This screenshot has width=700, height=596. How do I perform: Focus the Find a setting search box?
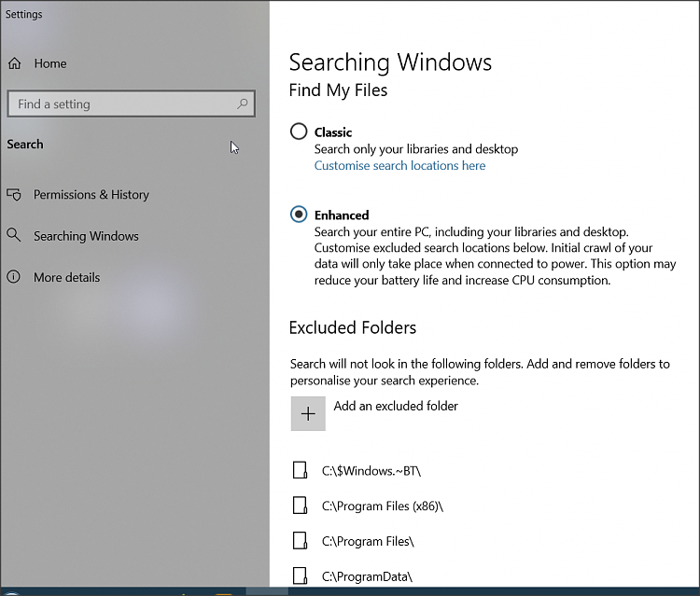(x=132, y=104)
